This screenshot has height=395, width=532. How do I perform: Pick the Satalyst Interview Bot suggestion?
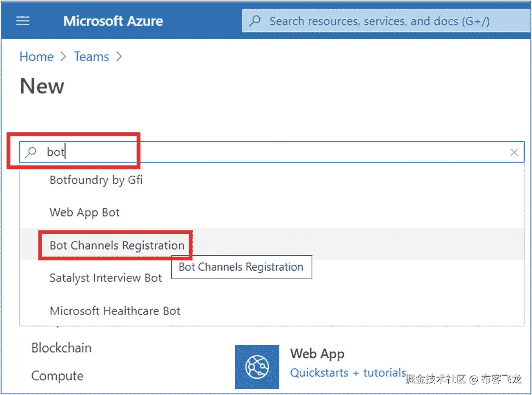tap(105, 278)
